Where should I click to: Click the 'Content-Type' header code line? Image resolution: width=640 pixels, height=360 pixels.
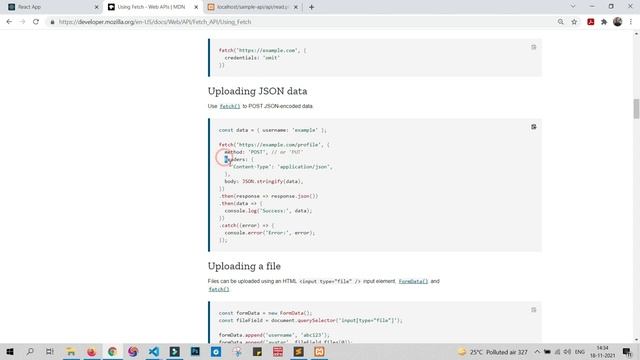coord(282,167)
